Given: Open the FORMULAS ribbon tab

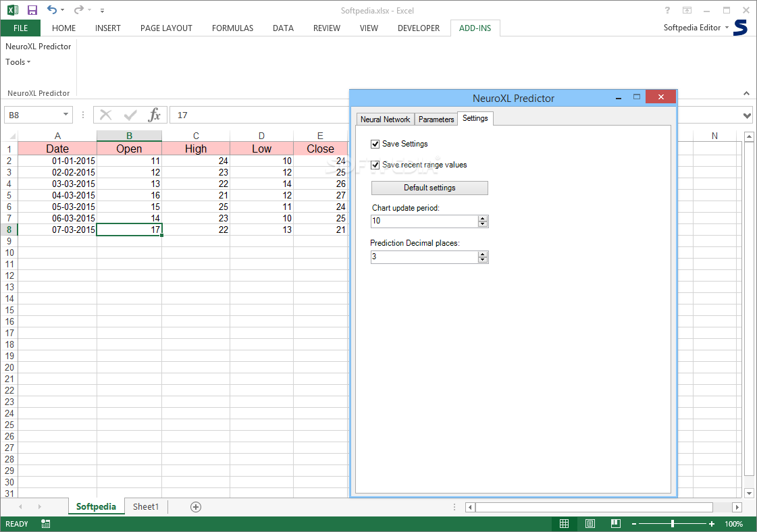Looking at the screenshot, I should [232, 28].
